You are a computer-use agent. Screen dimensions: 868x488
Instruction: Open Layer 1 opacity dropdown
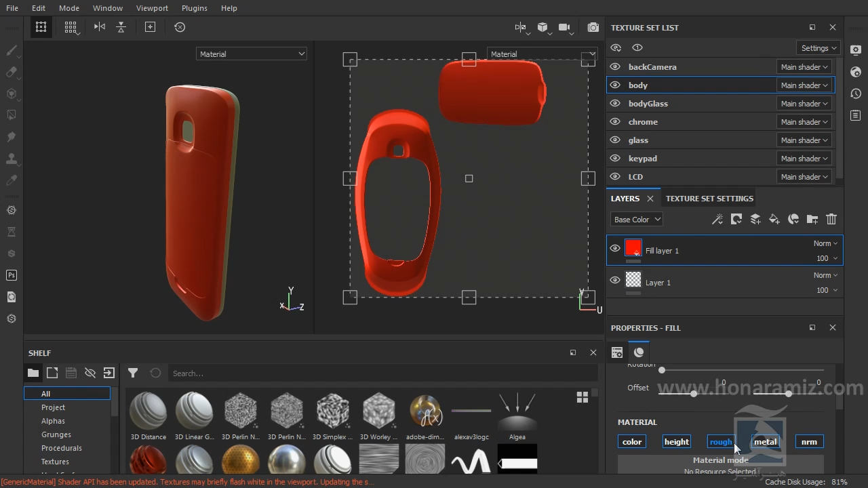pyautogui.click(x=827, y=290)
